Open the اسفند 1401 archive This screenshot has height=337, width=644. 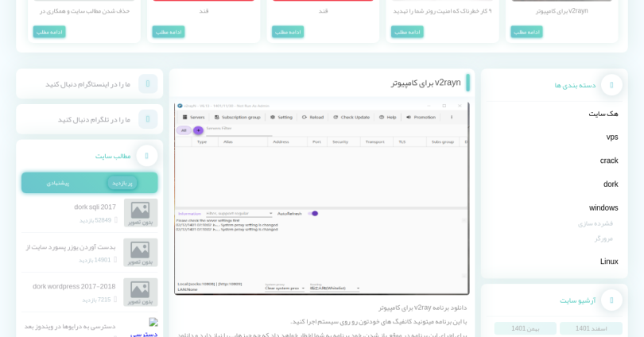click(591, 328)
